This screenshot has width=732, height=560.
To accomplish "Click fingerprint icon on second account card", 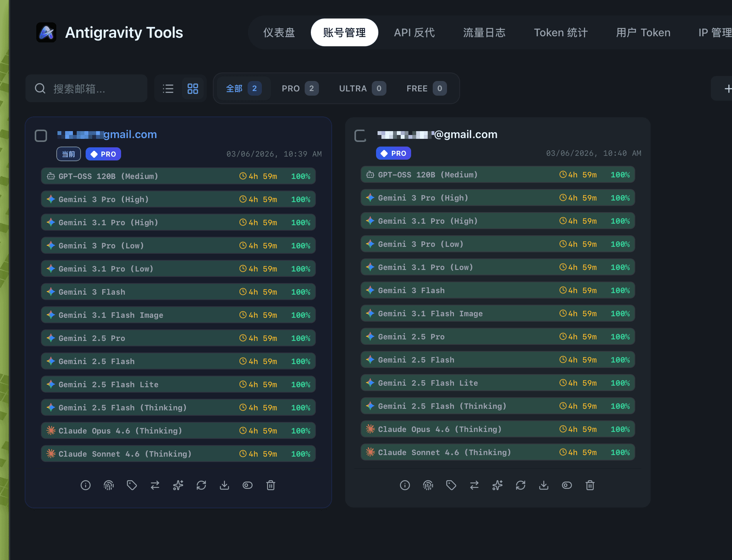I will 428,485.
